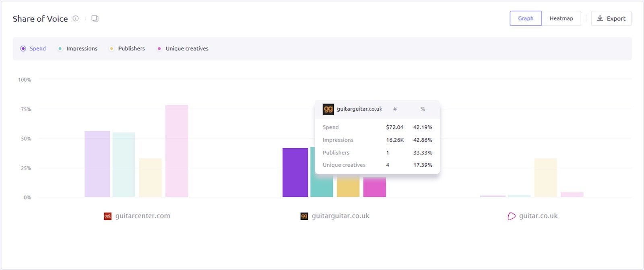Select the Graph view tab

pyautogui.click(x=525, y=18)
